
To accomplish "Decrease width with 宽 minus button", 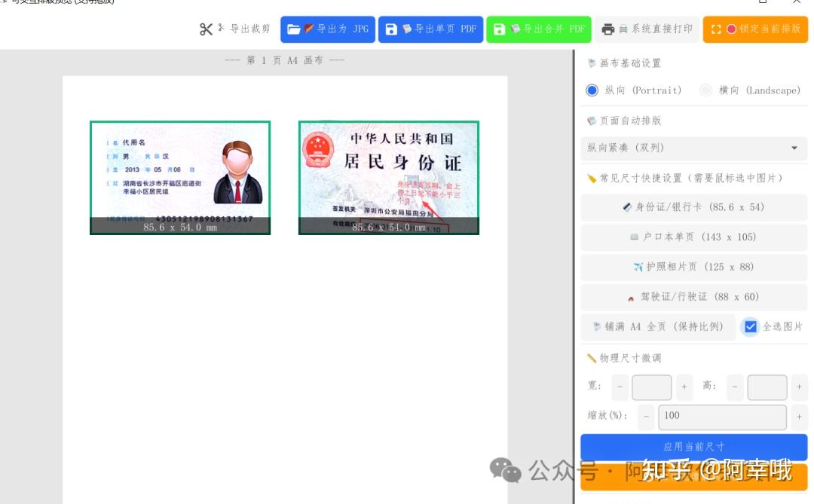I will [620, 386].
